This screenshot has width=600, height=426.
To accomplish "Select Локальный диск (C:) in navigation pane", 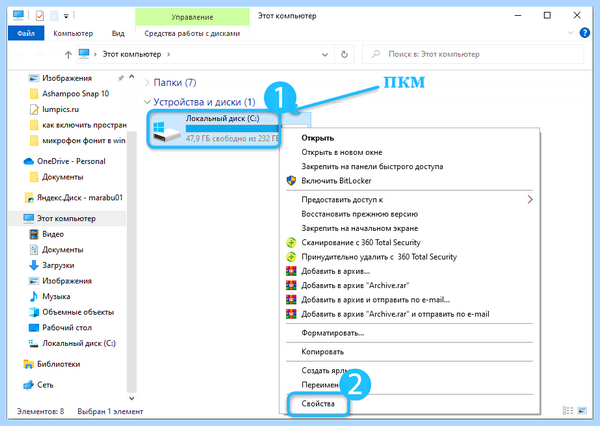I will point(79,344).
